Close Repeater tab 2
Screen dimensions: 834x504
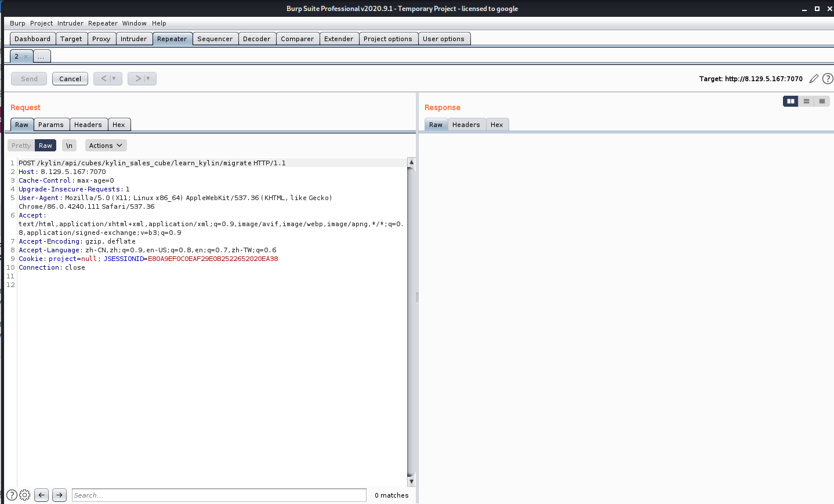[x=26, y=57]
